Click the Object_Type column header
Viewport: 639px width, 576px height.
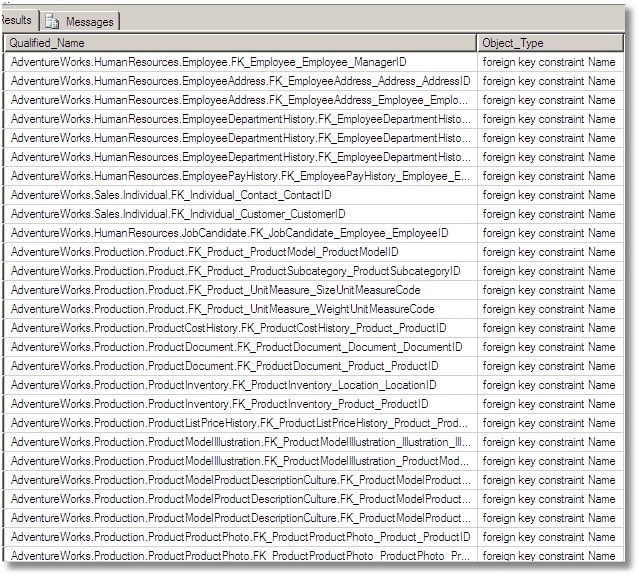(550, 43)
